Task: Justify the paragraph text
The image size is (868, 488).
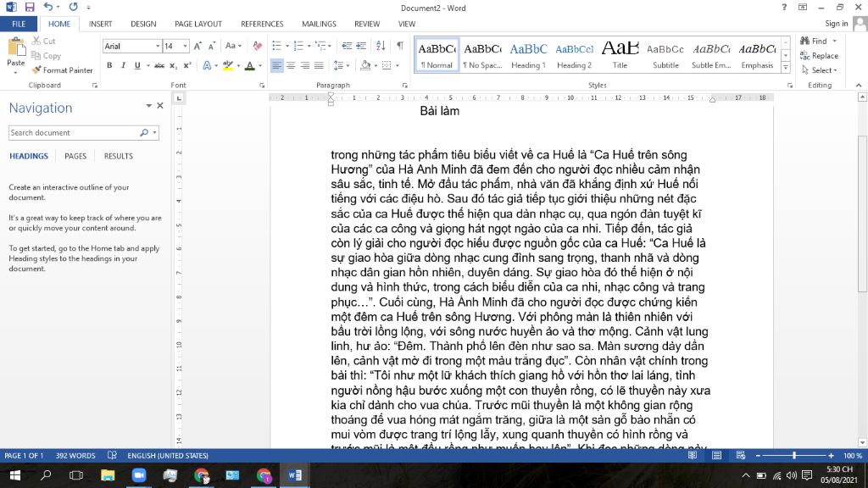Action: click(319, 65)
